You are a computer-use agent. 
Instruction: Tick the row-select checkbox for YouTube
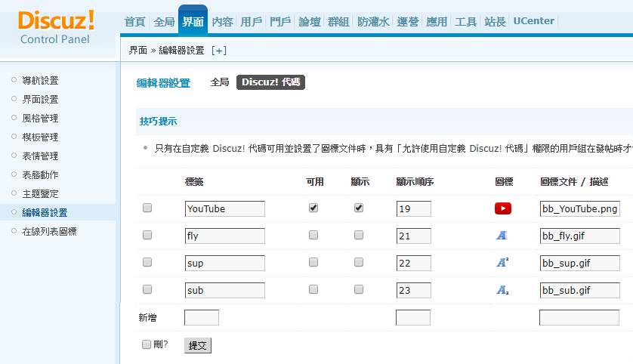(147, 208)
